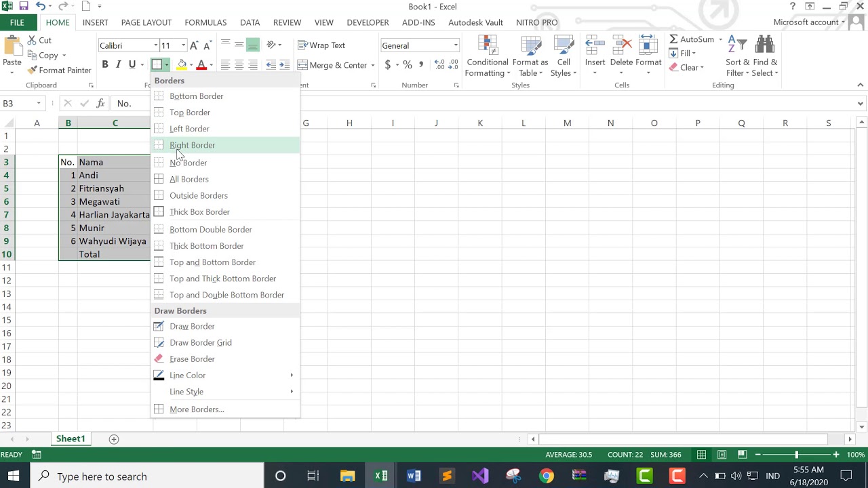Open the Name Box dropdown arrow

pyautogui.click(x=39, y=104)
